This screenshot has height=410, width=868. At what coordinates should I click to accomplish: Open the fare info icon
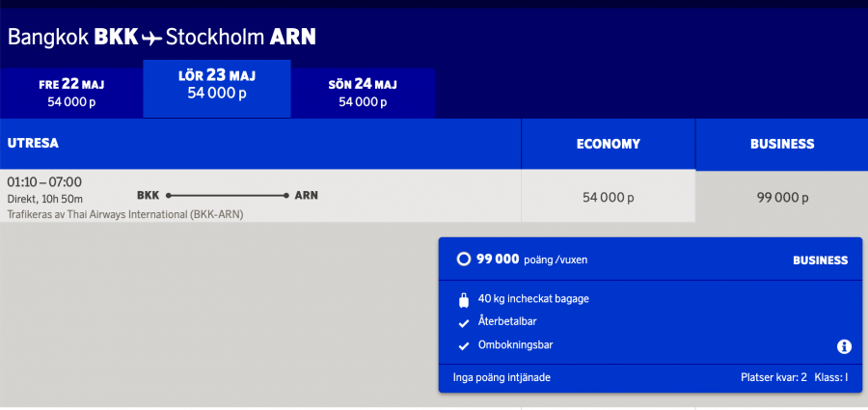click(x=844, y=346)
